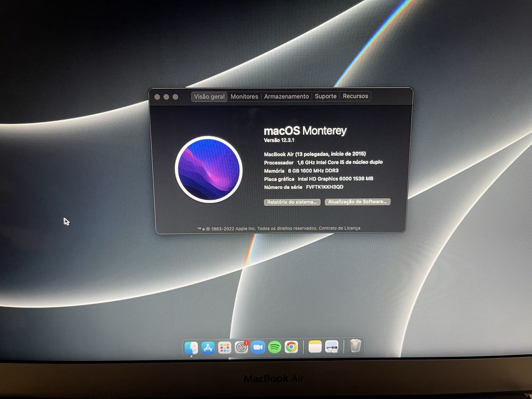This screenshot has height=399, width=532.
Task: Open the Suporte tab
Action: tap(326, 96)
